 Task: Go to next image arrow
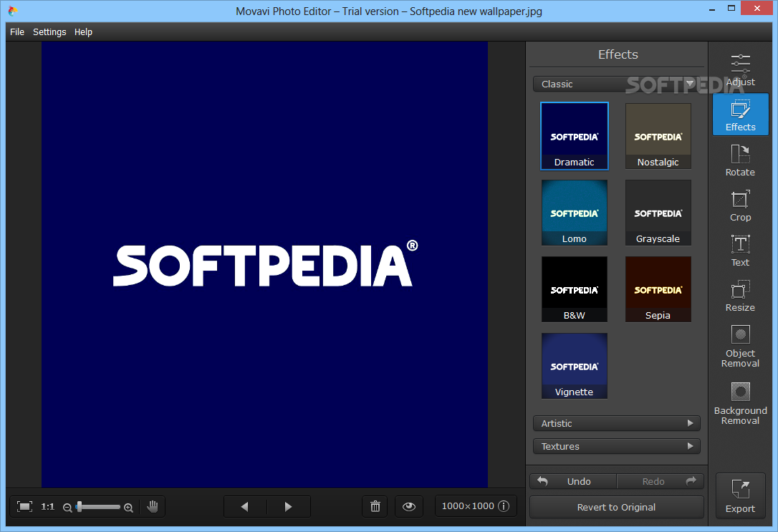point(289,506)
